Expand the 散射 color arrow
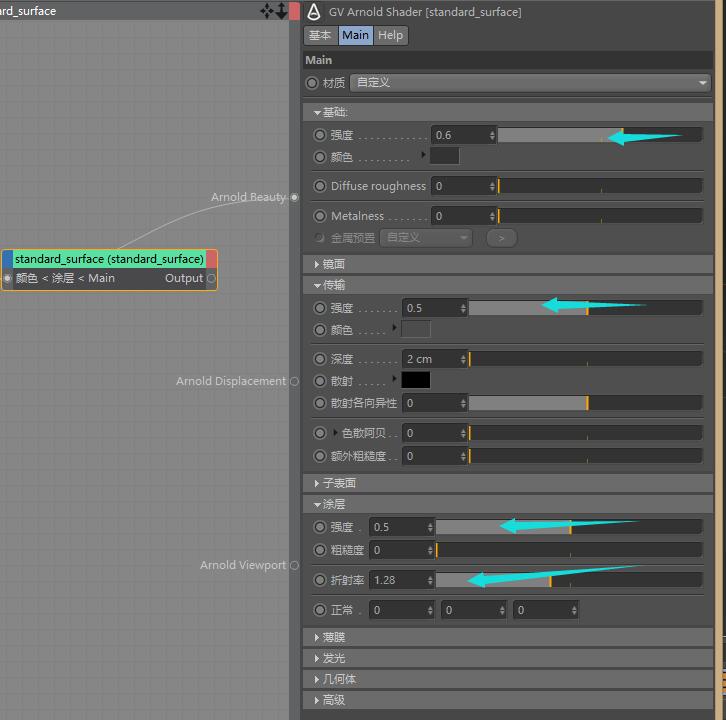 (x=394, y=378)
